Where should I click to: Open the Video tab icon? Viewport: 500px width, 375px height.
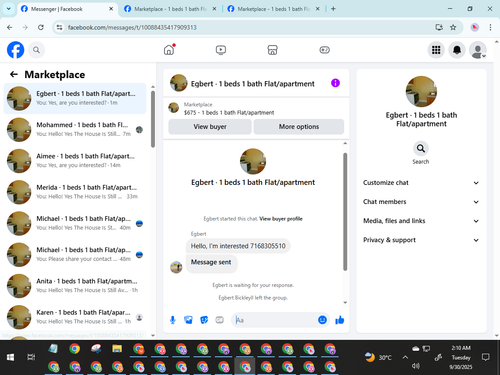click(x=221, y=50)
